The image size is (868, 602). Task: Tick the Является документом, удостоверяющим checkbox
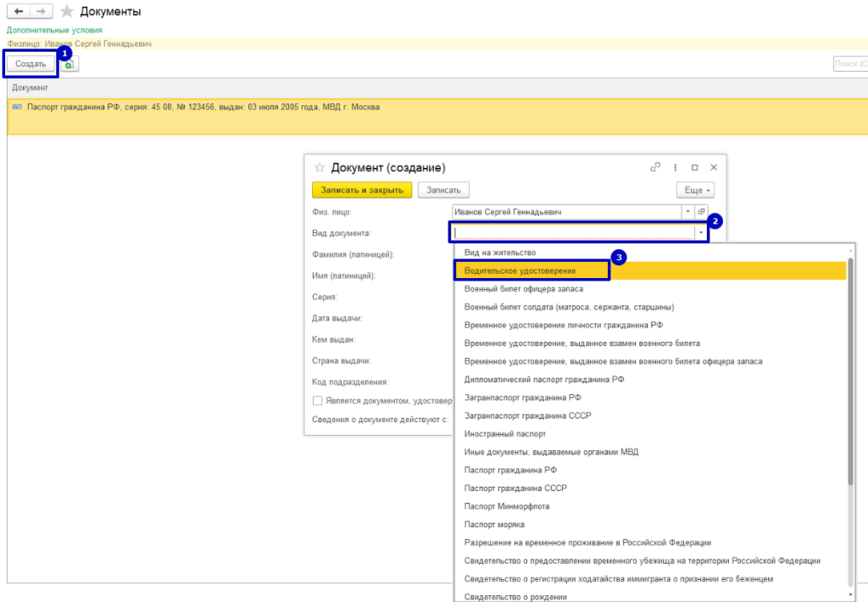pos(317,401)
